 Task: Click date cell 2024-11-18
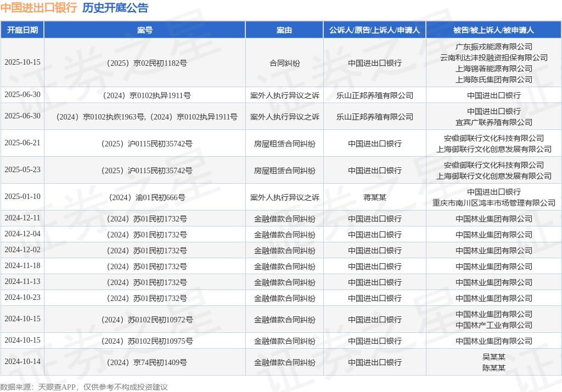tap(22, 266)
